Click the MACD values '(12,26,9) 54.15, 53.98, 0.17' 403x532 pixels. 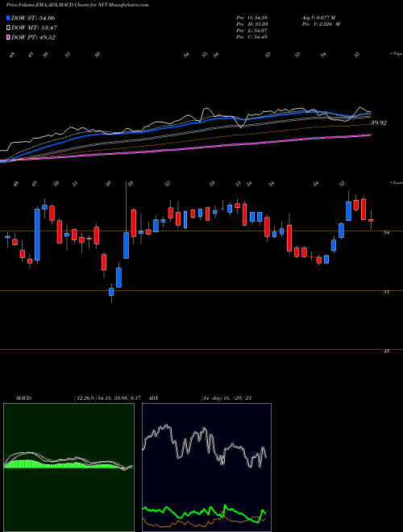(107, 398)
